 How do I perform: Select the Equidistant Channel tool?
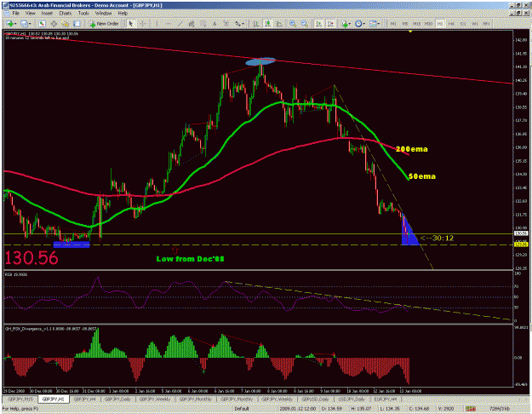[x=192, y=24]
